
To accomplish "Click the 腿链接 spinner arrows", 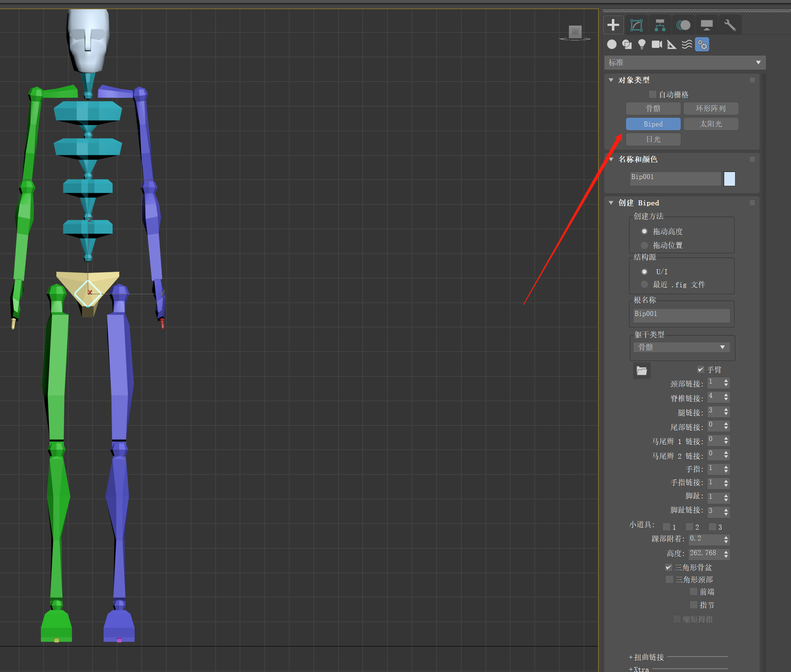I will coord(726,412).
